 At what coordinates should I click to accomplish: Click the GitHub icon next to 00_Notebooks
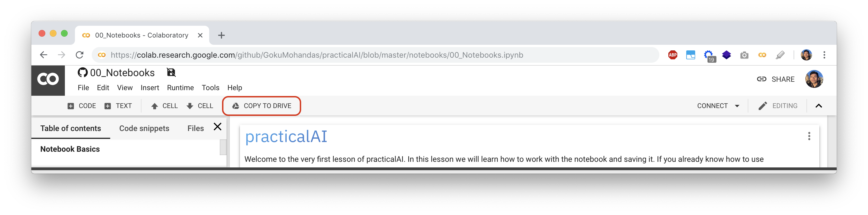82,73
